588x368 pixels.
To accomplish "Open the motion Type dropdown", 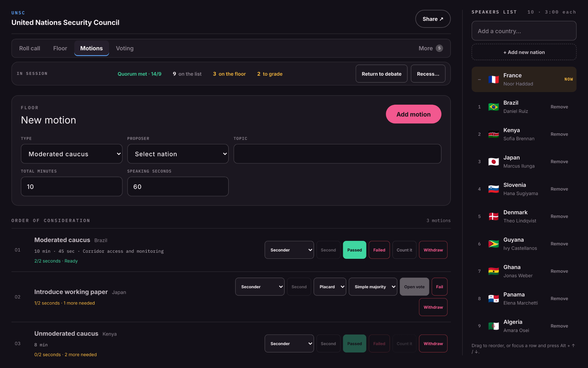I will (x=72, y=154).
